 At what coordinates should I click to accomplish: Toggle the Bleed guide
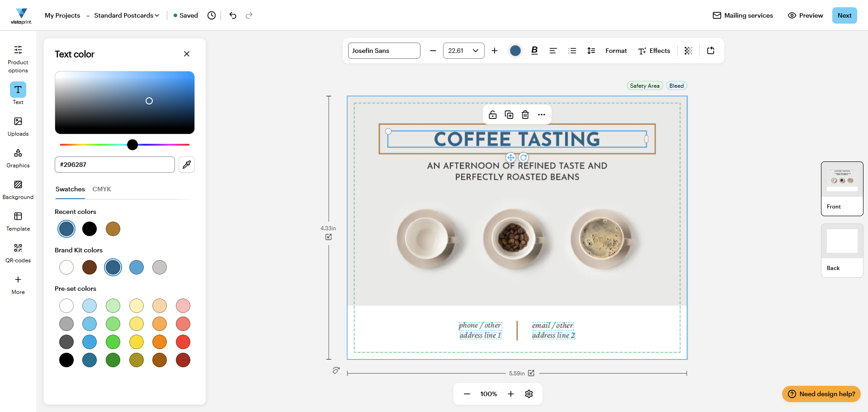tap(676, 86)
